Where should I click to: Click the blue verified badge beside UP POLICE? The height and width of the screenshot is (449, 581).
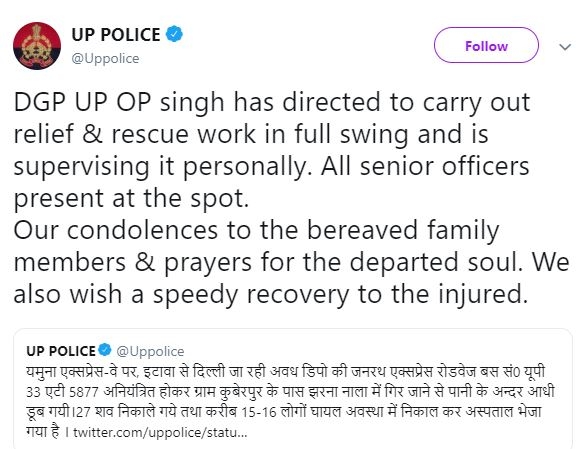[x=174, y=34]
